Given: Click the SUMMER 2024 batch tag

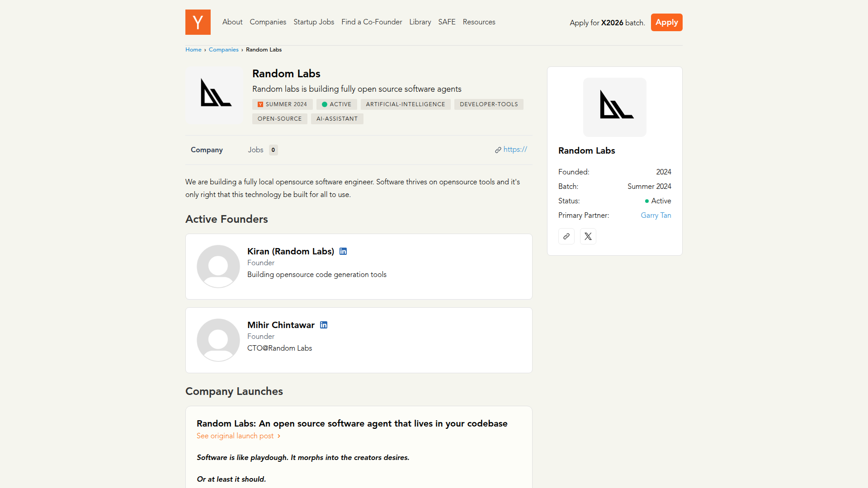Looking at the screenshot, I should point(282,104).
